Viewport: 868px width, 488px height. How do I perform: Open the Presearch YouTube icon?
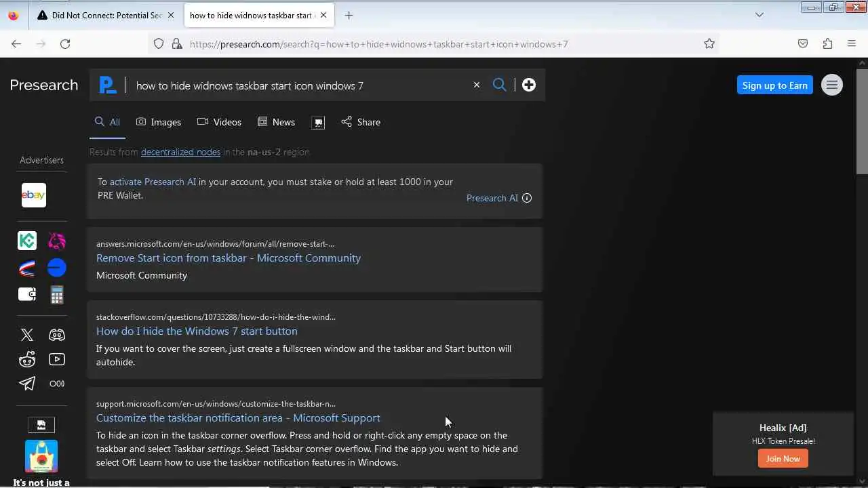[57, 359]
